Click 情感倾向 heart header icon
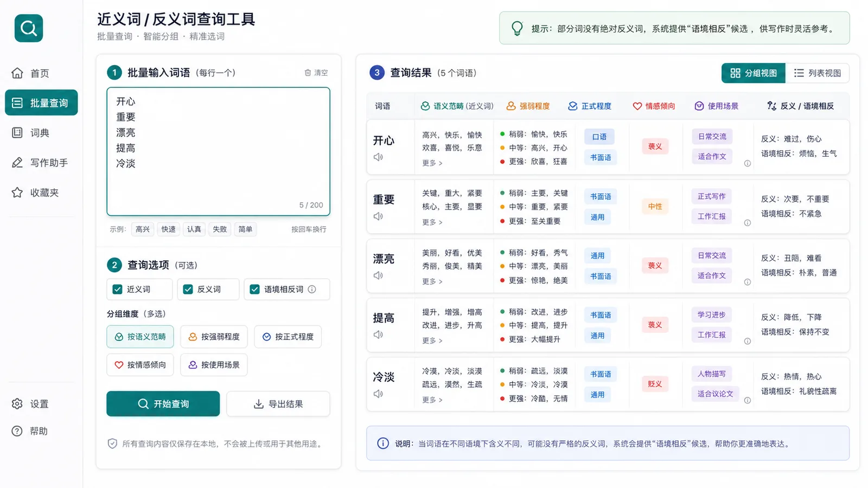The width and height of the screenshot is (868, 488). [x=637, y=106]
